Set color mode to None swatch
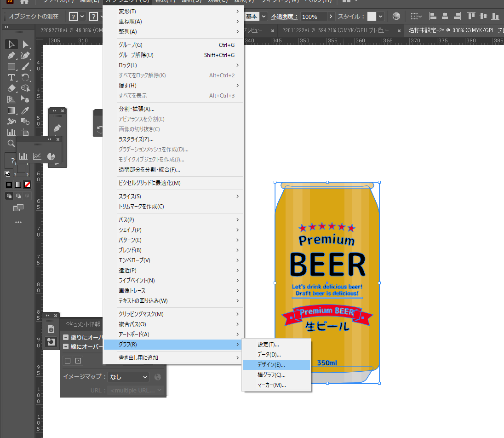 pos(27,185)
